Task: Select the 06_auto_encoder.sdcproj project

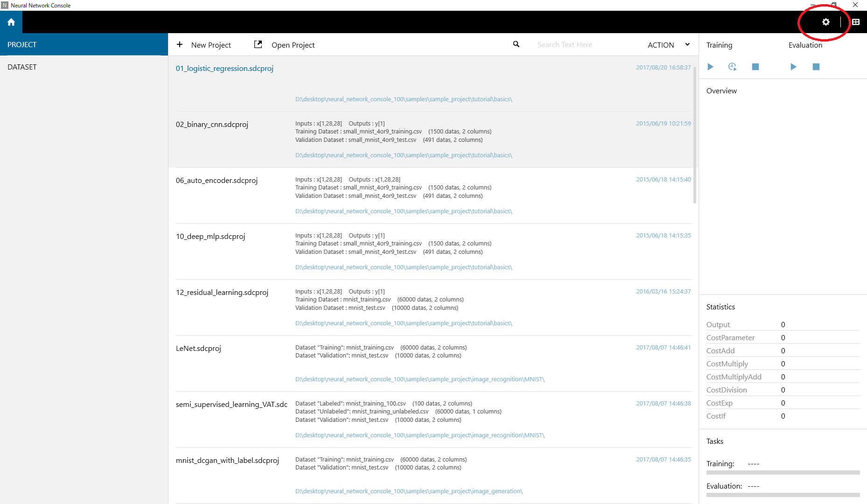Action: [217, 180]
